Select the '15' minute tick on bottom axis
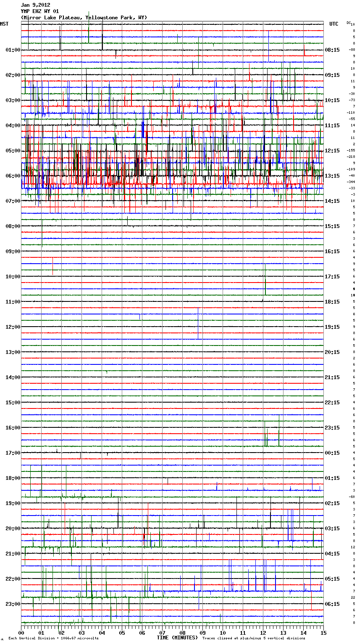Viewport: 357px width, 644px height. click(x=323, y=633)
